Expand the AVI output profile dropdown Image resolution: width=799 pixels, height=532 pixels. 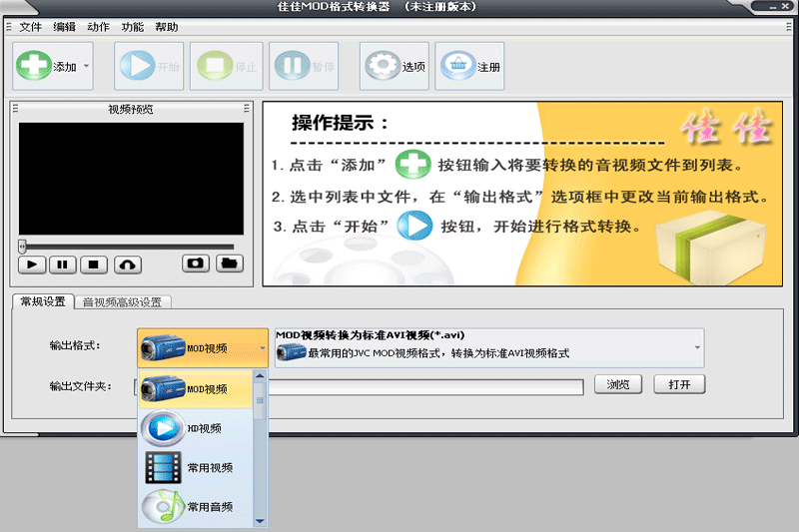click(x=697, y=347)
